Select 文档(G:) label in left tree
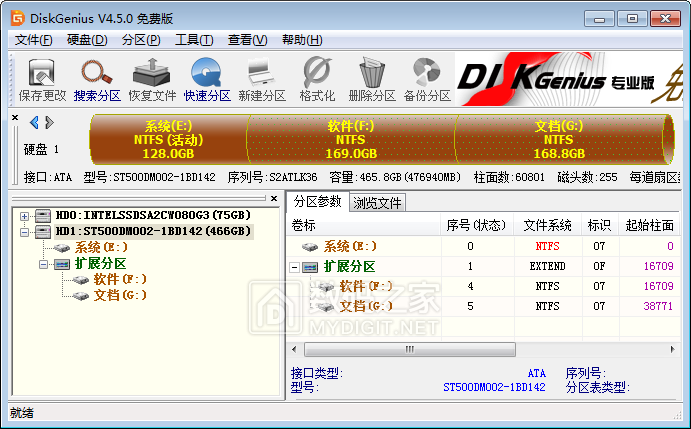Image resolution: width=691 pixels, height=429 pixels. point(120,295)
